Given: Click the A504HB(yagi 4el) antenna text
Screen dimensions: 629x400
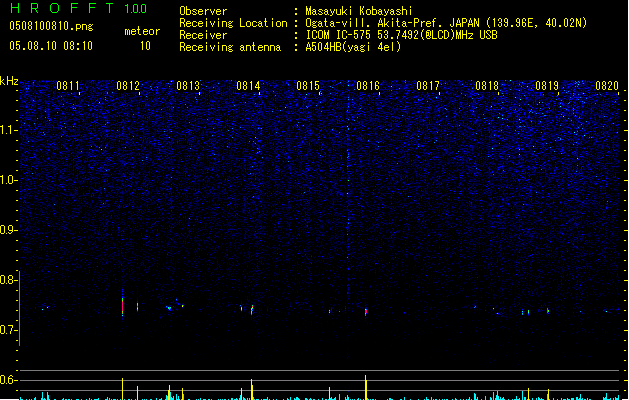Looking at the screenshot, I should [353, 47].
